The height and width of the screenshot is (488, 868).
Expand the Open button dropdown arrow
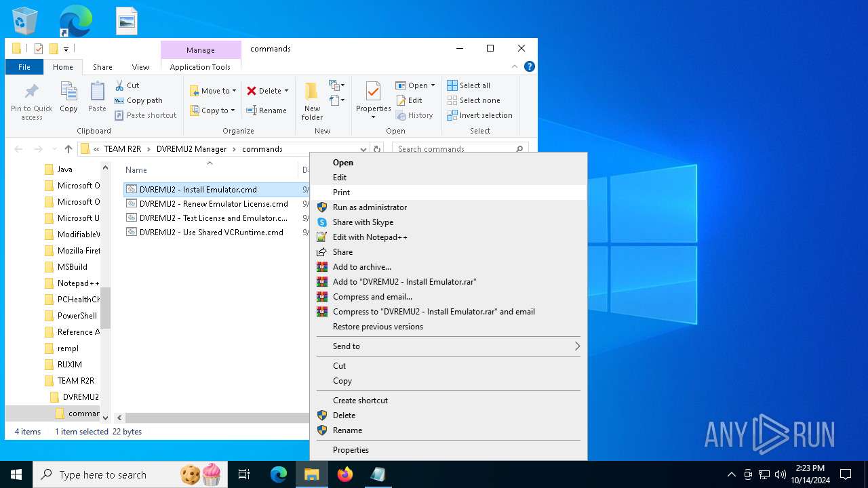tap(433, 85)
